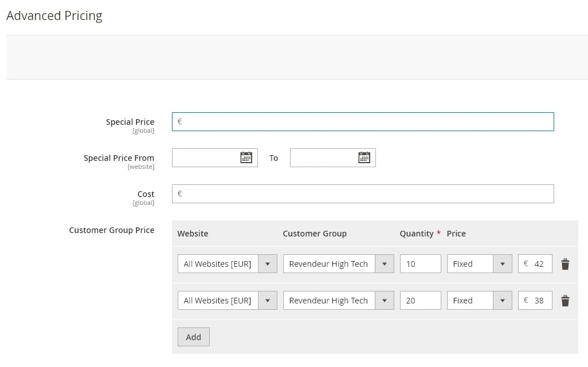This screenshot has height=367, width=588.
Task: Focus the Cost input field
Action: 363,194
